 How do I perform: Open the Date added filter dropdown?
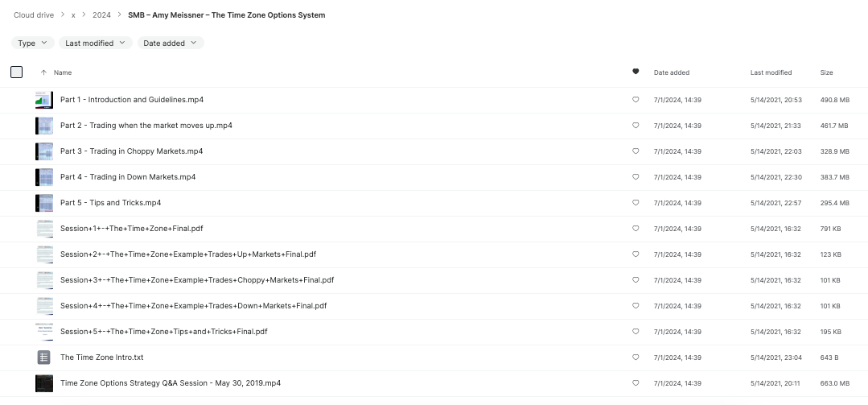171,43
